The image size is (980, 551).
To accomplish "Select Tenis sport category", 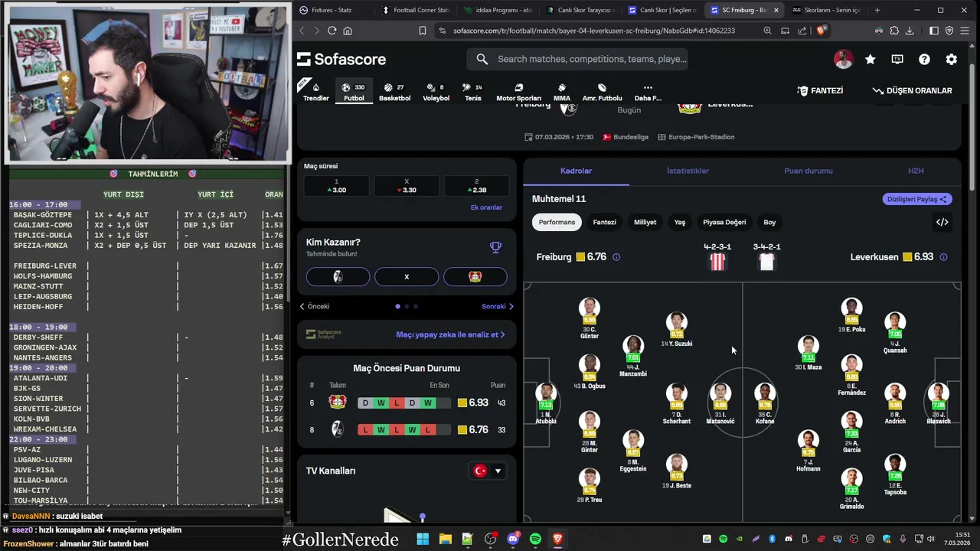I will point(473,92).
